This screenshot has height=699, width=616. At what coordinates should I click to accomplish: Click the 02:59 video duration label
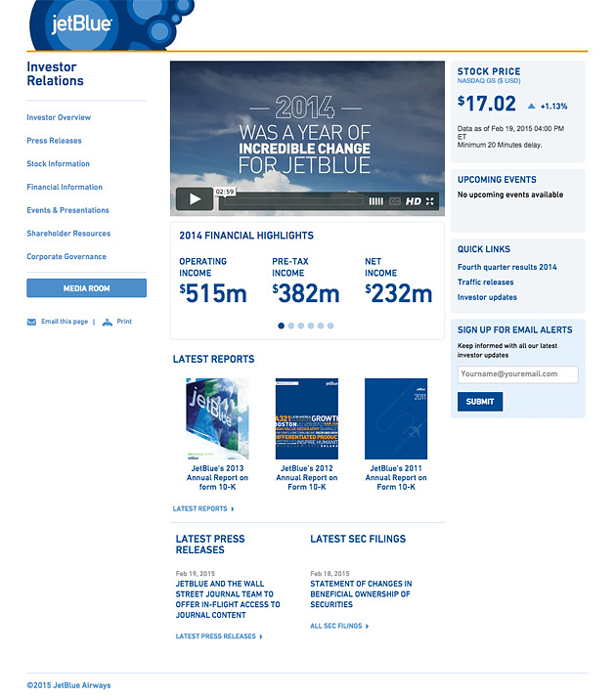pyautogui.click(x=225, y=192)
